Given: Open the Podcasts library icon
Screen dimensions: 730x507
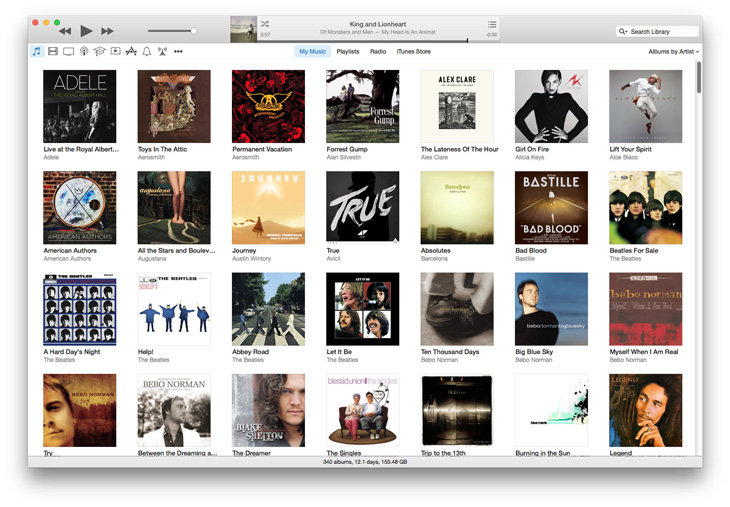Looking at the screenshot, I should tap(84, 51).
